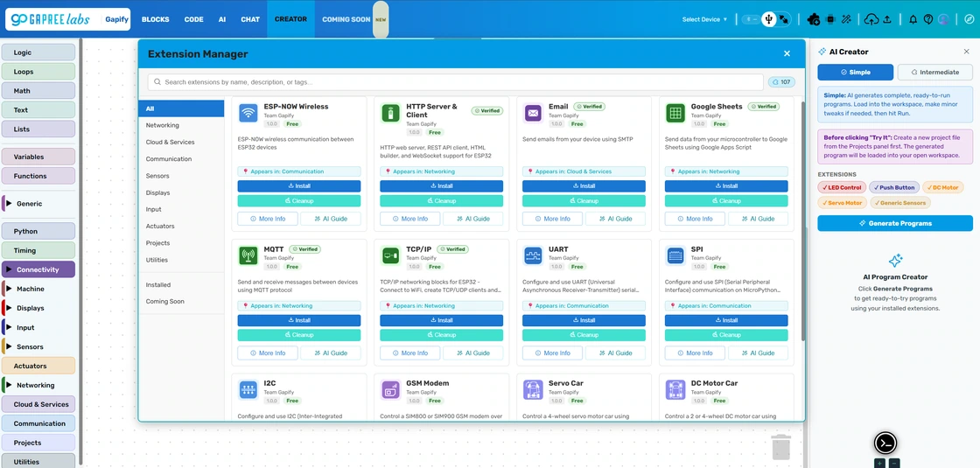The height and width of the screenshot is (468, 980).
Task: Click the 107 extensions count badge
Action: click(781, 82)
